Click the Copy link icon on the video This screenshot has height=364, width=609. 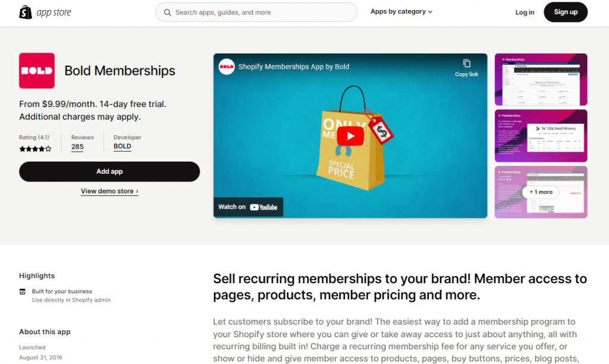pos(466,62)
